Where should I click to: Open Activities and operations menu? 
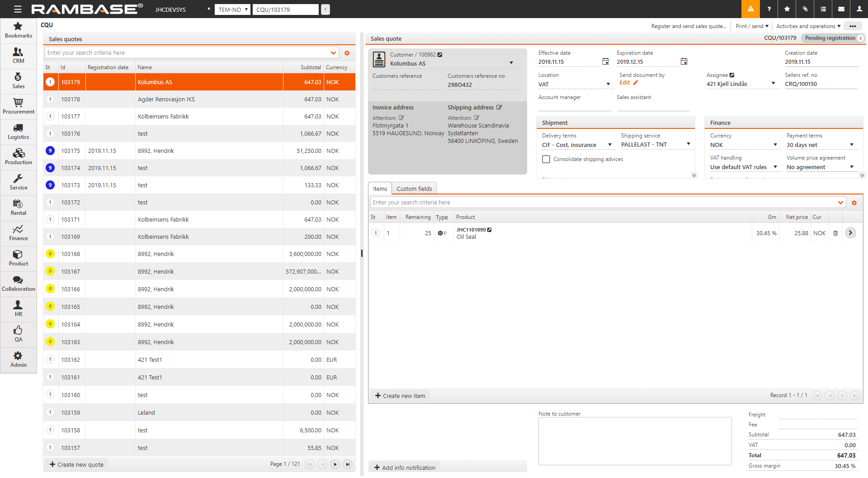[808, 26]
